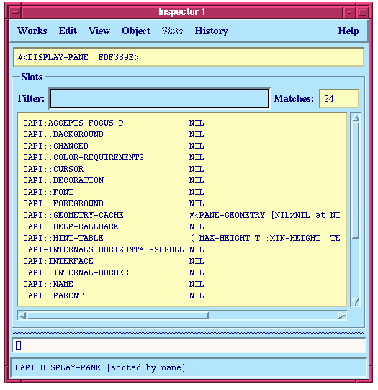Select the CURSOR slot row
Image resolution: width=378 pixels, height=390 pixels.
click(182, 169)
